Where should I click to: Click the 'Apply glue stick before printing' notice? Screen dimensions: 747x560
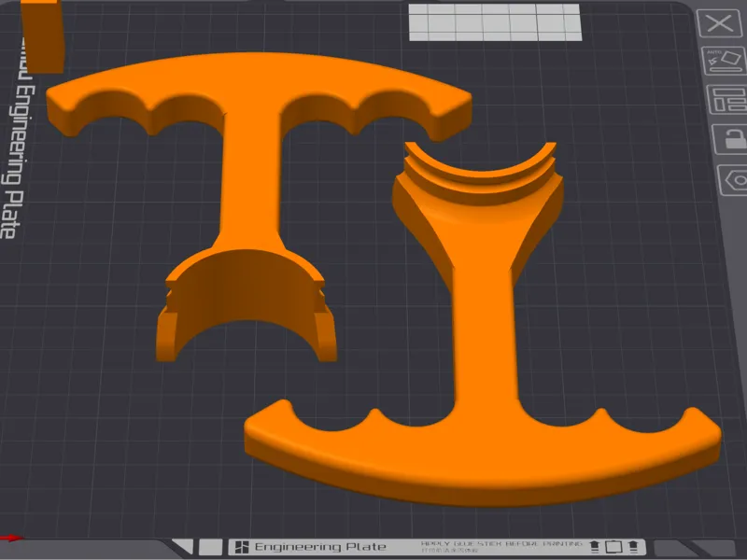click(501, 543)
